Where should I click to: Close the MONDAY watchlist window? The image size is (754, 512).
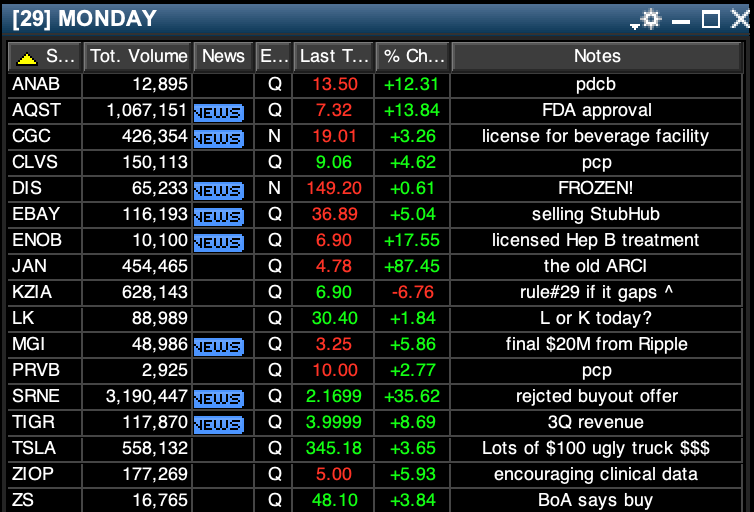tap(740, 20)
